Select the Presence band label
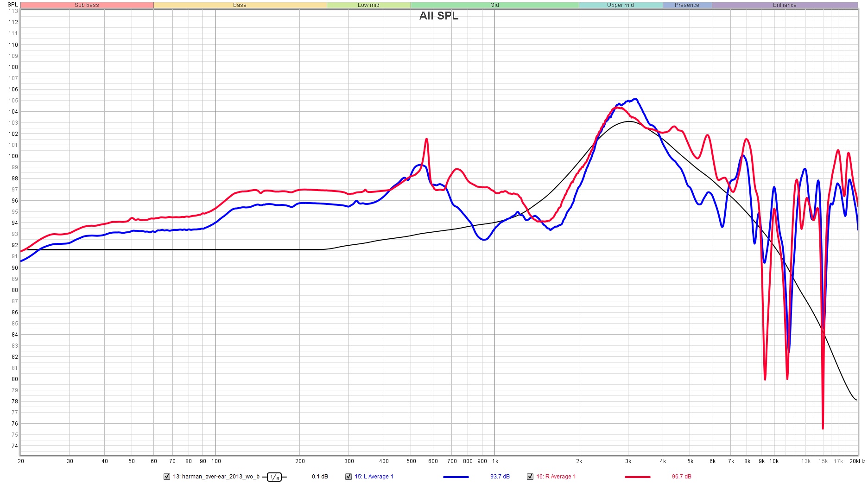Viewport: 868px width, 484px height. pos(687,5)
